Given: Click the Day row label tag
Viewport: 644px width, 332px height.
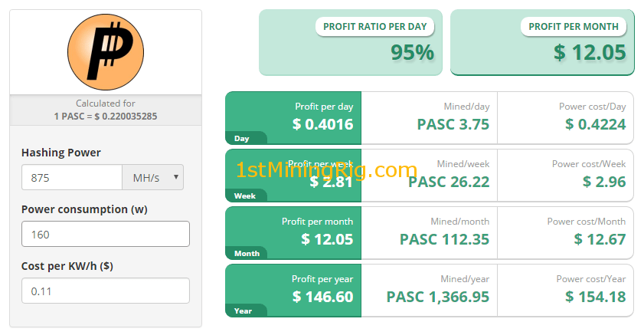Looking at the screenshot, I should [x=243, y=139].
